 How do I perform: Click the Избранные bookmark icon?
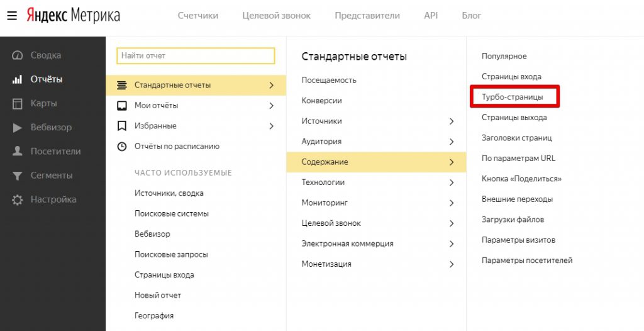(122, 126)
